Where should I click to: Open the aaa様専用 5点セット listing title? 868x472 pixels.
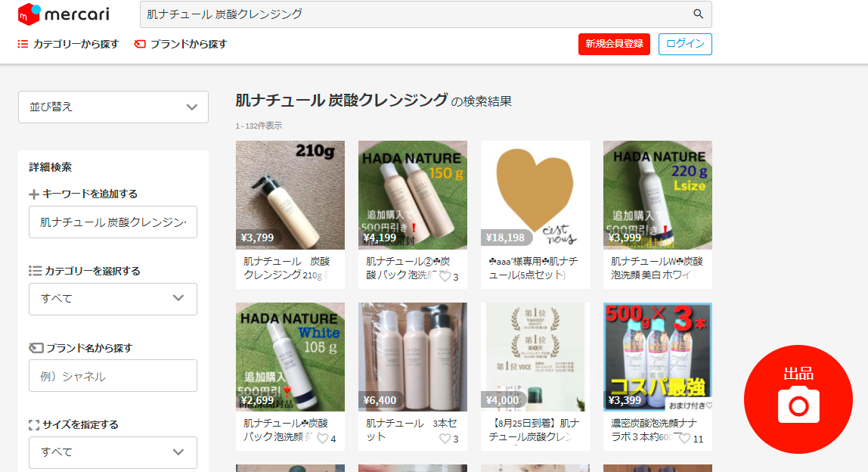(x=534, y=268)
